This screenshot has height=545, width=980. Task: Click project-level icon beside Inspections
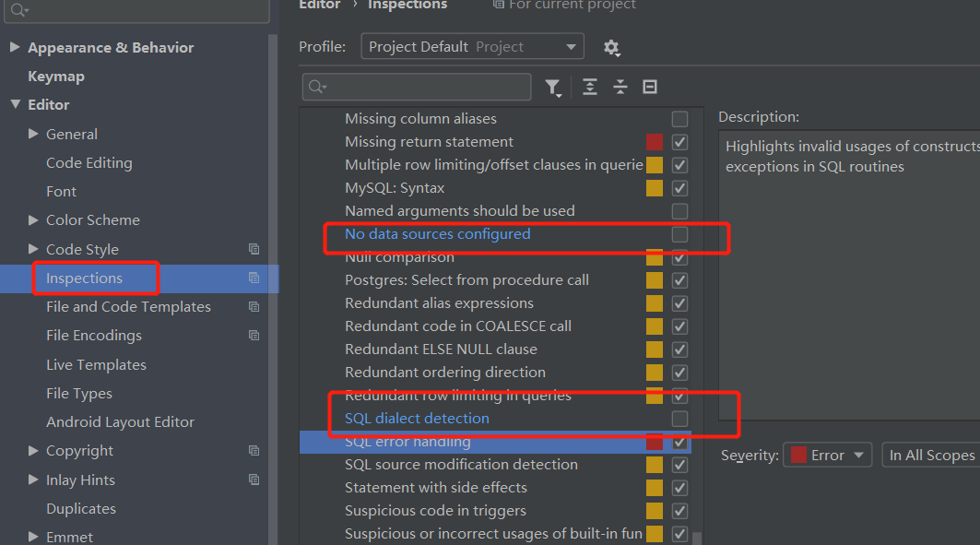[x=254, y=278]
